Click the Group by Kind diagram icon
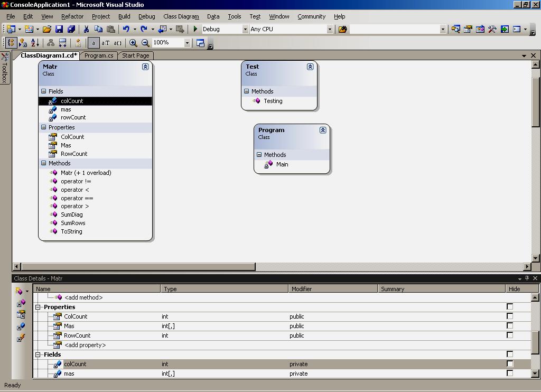The image size is (541, 392). point(11,43)
